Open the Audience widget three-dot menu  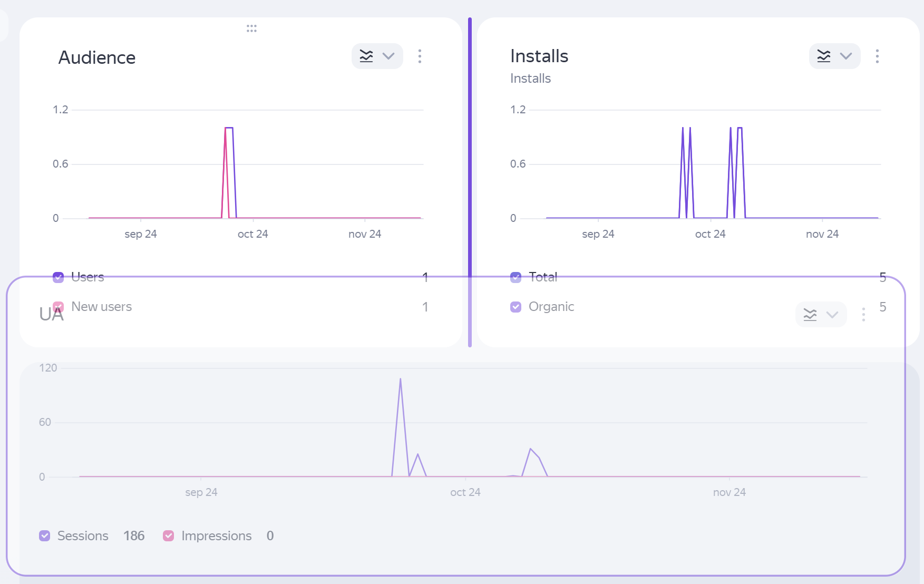click(x=420, y=56)
